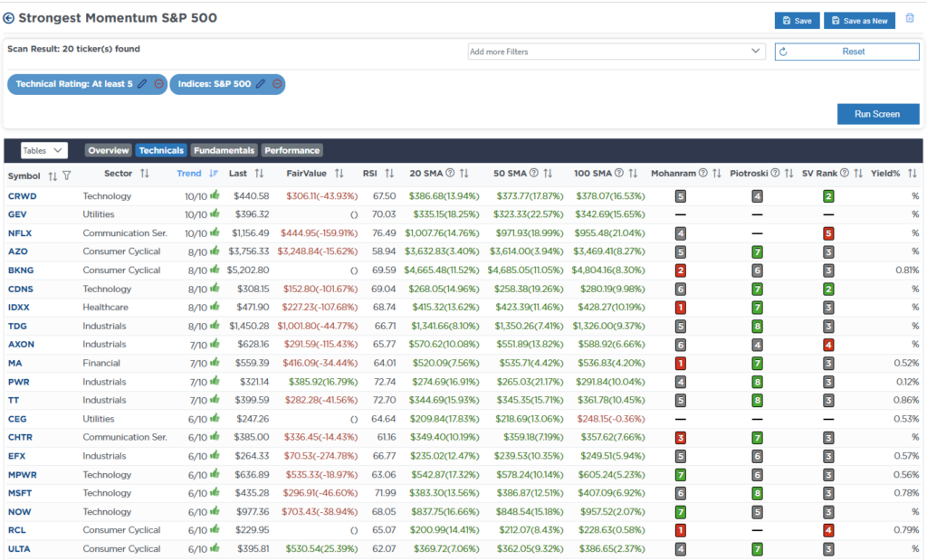Screen dimensions: 927x560
Task: Run the screen
Action: coord(878,114)
